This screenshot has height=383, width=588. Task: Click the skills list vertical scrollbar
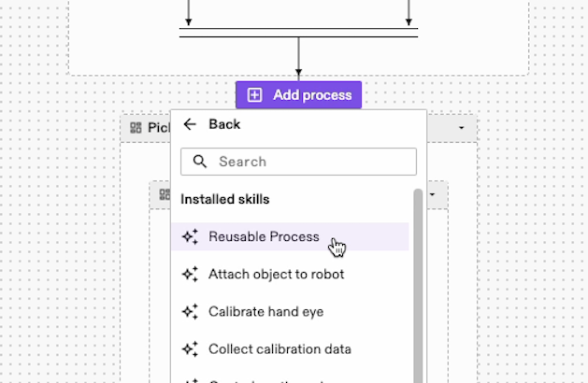point(418,280)
